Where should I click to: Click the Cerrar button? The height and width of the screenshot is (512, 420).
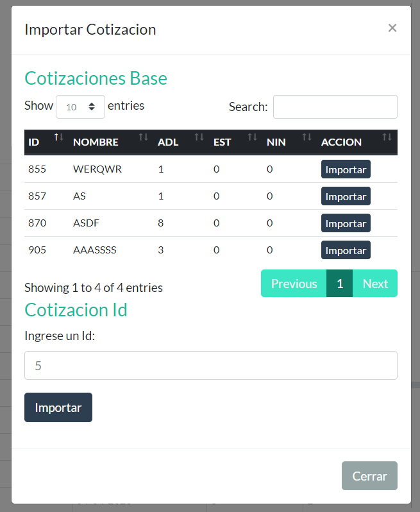click(x=369, y=476)
